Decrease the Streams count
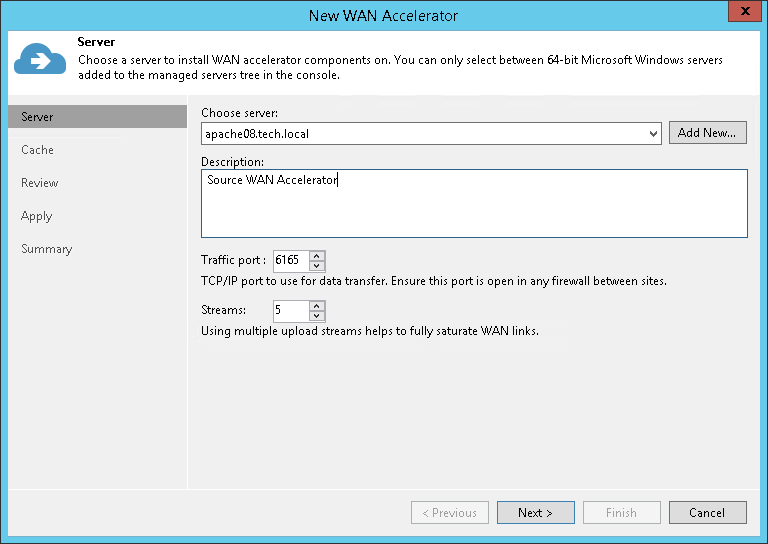 click(317, 315)
